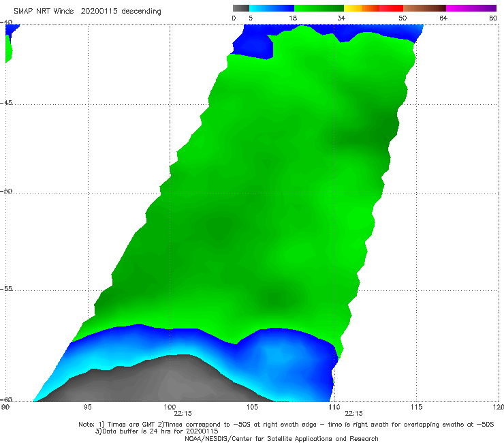Screen dimensions: 504x443
Task: Click the NOAA/NESDIS credit line
Action: (x=281, y=439)
